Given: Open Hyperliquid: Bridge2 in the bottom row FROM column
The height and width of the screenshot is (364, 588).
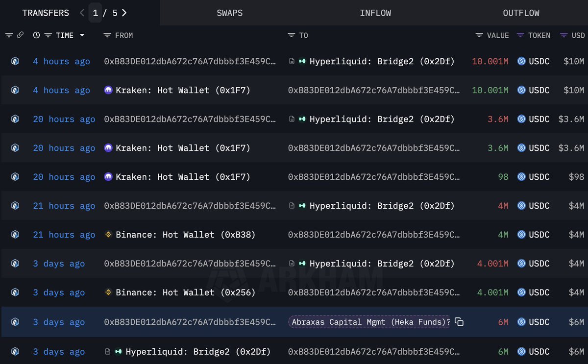Looking at the screenshot, I should pos(198,351).
